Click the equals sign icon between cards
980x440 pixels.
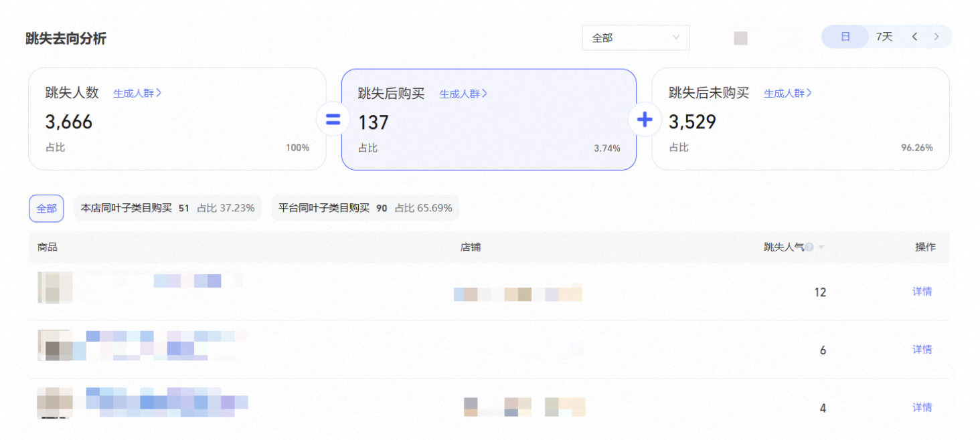[333, 120]
